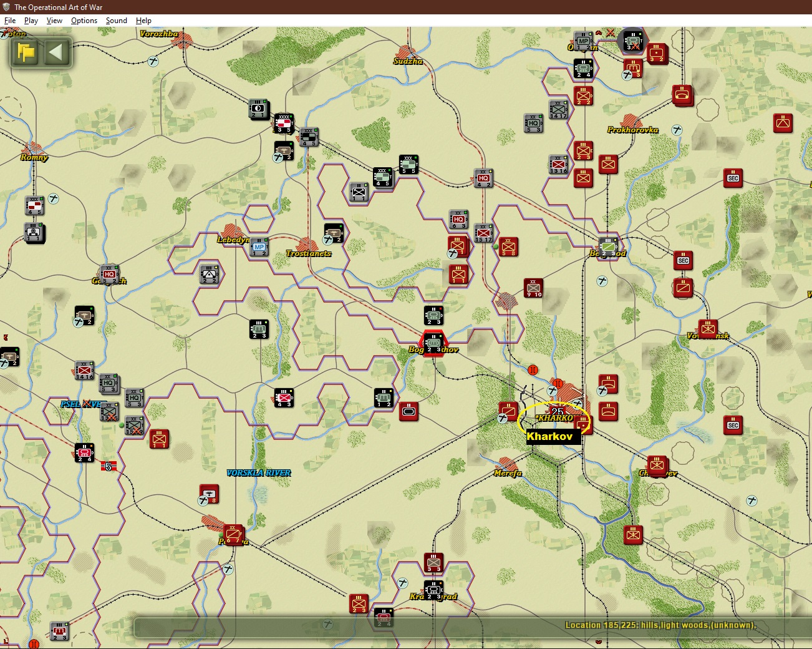Screen dimensions: 812x649
Task: Select the black armor unit marked 1 2
Action: [x=384, y=398]
